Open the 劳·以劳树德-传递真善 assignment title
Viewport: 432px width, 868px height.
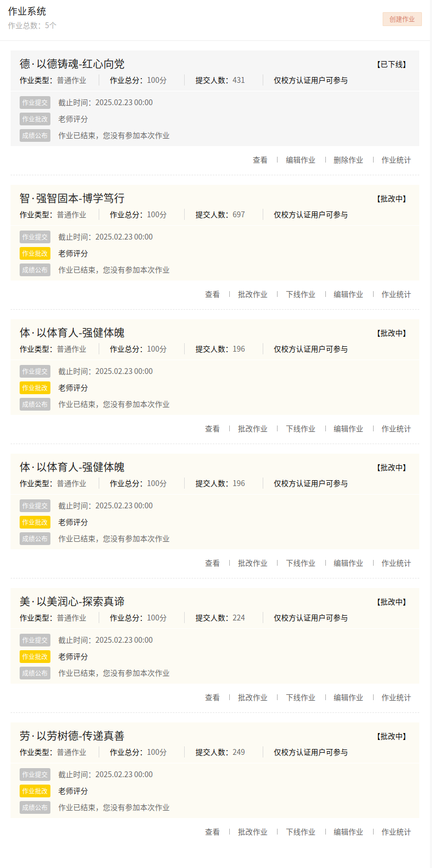point(72,736)
